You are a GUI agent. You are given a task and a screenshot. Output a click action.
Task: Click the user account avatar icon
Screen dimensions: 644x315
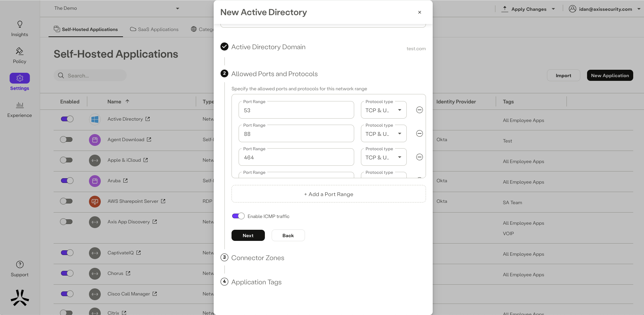[572, 9]
